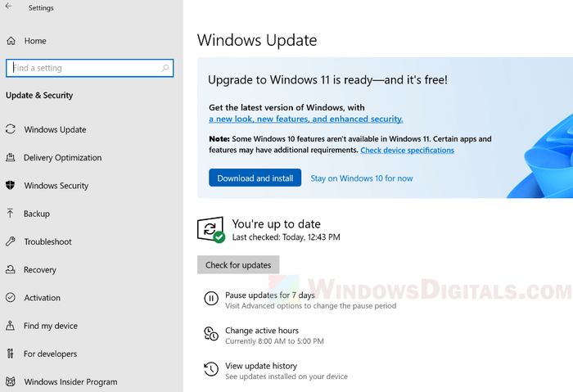Click Change active hours option
The width and height of the screenshot is (573, 392).
coord(262,331)
